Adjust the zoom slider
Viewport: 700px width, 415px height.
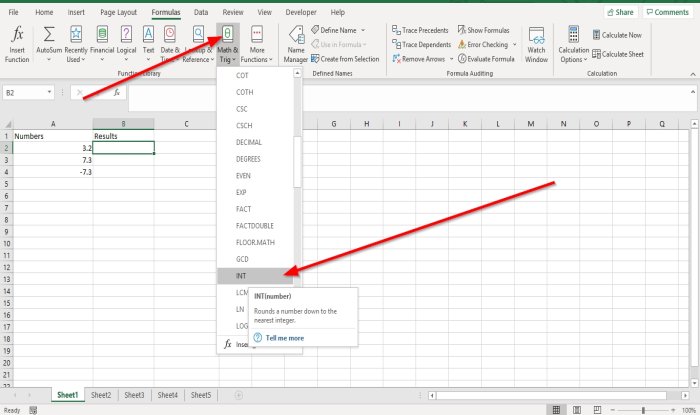point(643,410)
